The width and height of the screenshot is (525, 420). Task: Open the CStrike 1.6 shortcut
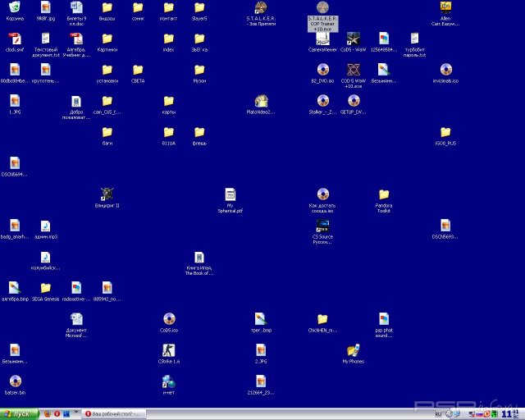(x=169, y=349)
